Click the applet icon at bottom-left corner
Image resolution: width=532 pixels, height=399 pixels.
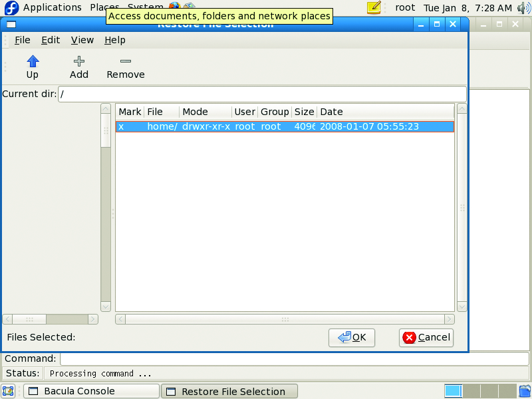click(8, 391)
